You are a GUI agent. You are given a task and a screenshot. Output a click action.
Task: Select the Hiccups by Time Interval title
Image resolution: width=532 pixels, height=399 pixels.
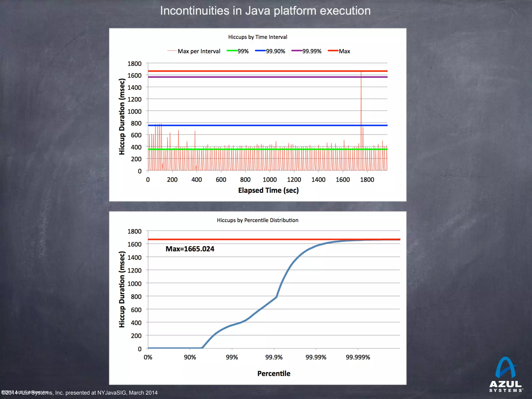point(257,37)
